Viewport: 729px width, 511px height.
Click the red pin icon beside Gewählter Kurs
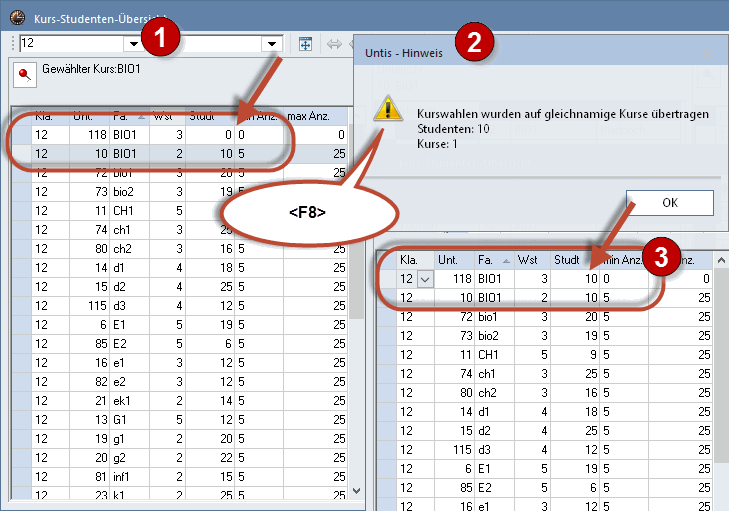[x=24, y=73]
